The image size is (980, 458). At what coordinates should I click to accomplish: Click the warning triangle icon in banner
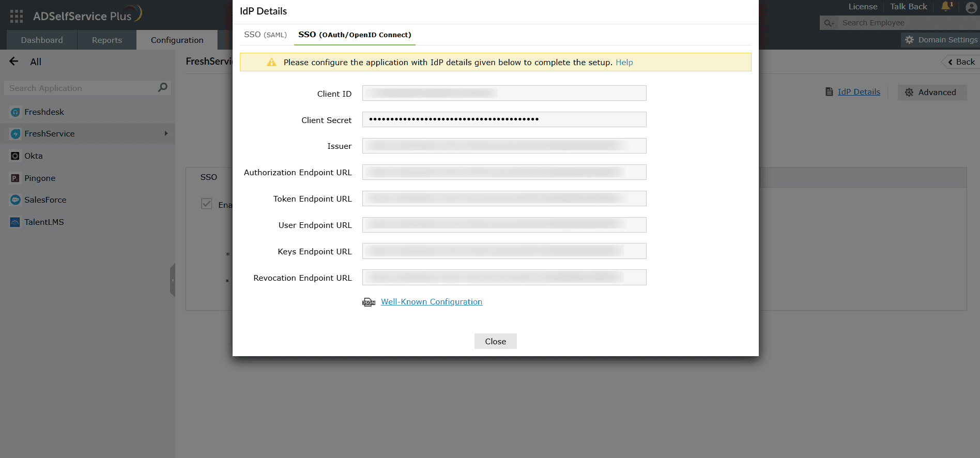click(x=271, y=62)
